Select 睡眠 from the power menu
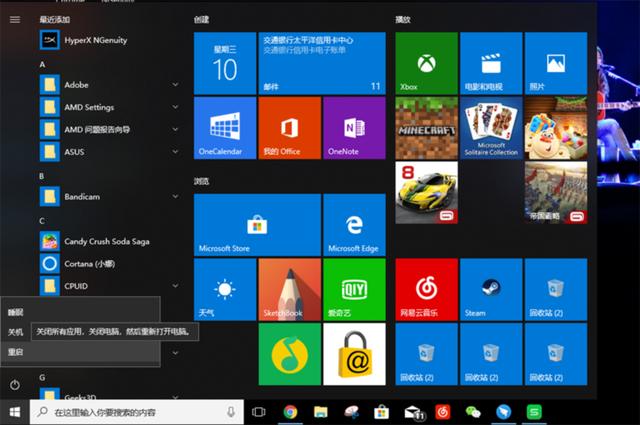 point(16,312)
